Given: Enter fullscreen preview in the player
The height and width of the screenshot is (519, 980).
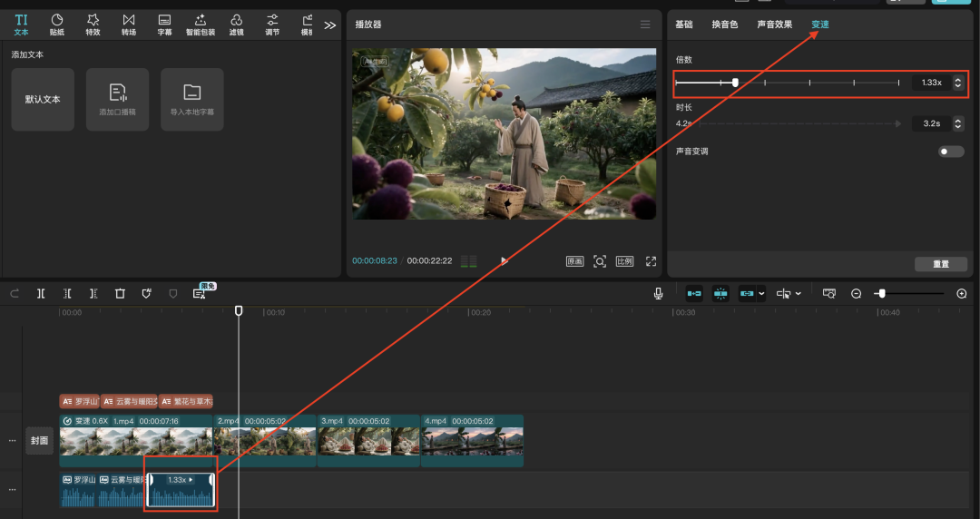Looking at the screenshot, I should 651,261.
